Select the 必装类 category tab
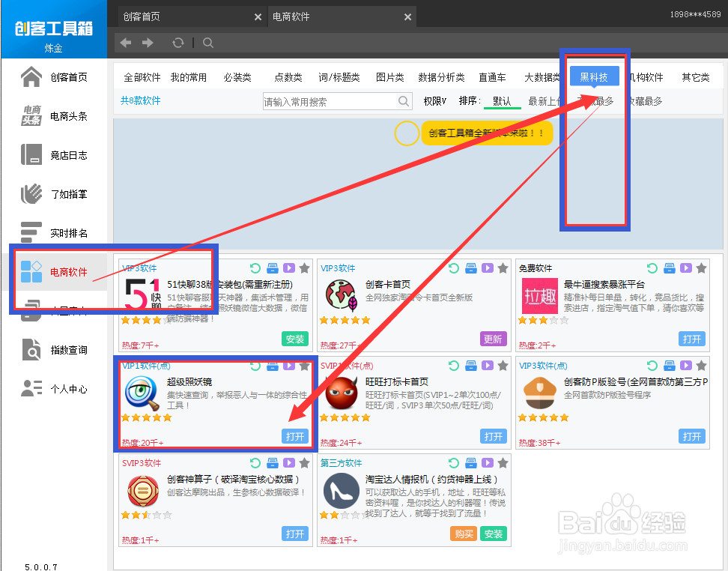Image resolution: width=728 pixels, height=571 pixels. [237, 77]
